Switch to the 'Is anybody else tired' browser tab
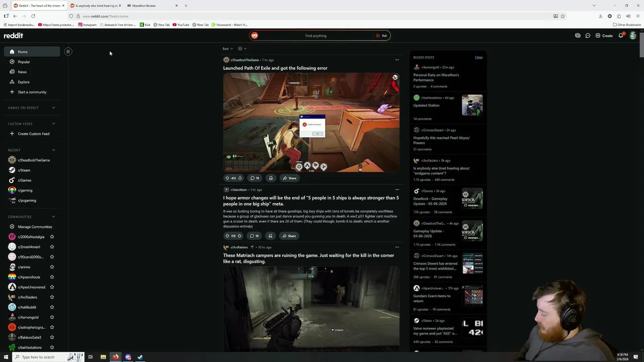Viewport: 644px width, 362px height. (96, 6)
